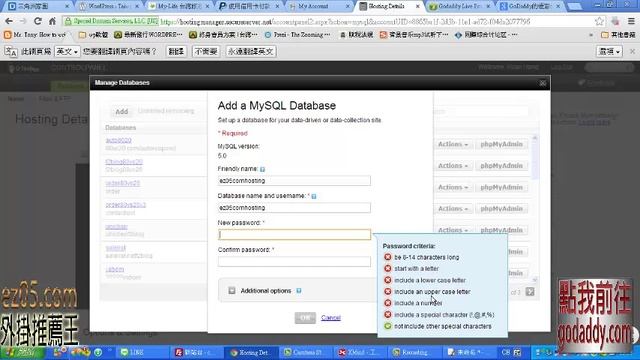Image resolution: width=640 pixels, height=360 pixels.
Task: Click the Friendly name help icon
Action: tap(262, 169)
